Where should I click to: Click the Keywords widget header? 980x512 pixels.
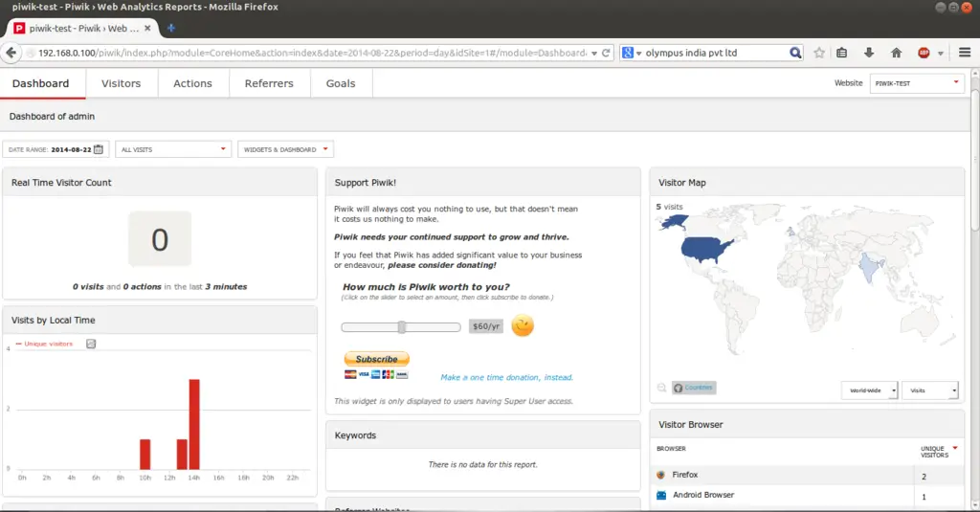point(483,435)
